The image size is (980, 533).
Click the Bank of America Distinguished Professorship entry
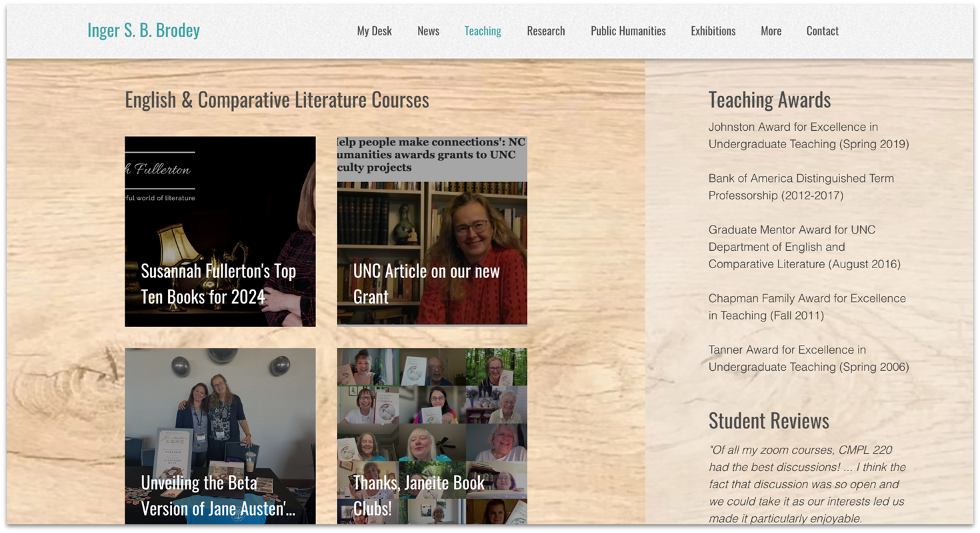pos(801,186)
